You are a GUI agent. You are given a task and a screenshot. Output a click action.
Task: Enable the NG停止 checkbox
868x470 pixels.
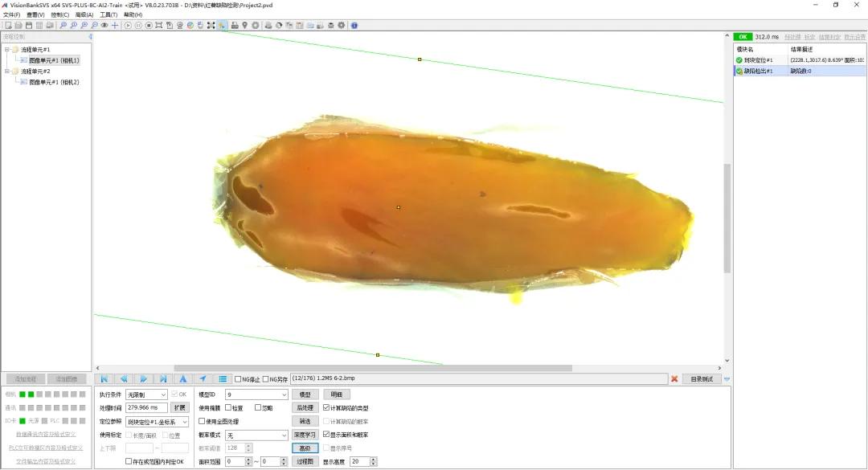click(238, 379)
